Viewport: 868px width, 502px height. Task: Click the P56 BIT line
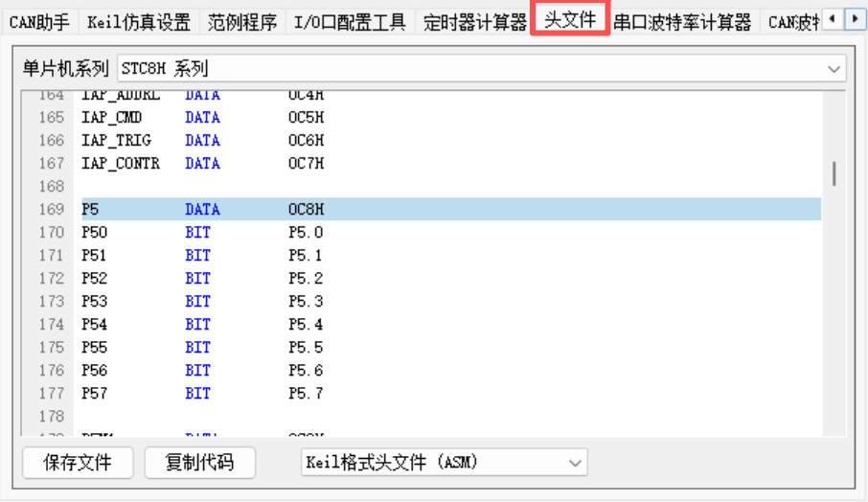[x=451, y=371]
